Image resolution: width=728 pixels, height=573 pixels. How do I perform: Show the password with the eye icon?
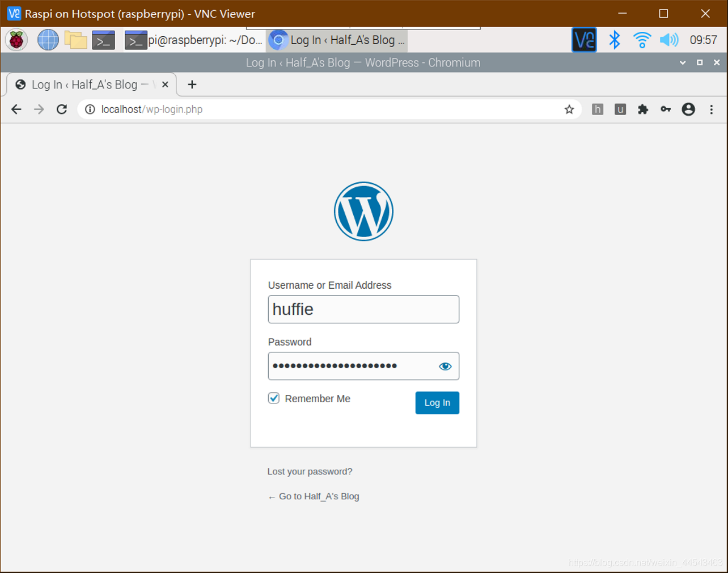(445, 366)
